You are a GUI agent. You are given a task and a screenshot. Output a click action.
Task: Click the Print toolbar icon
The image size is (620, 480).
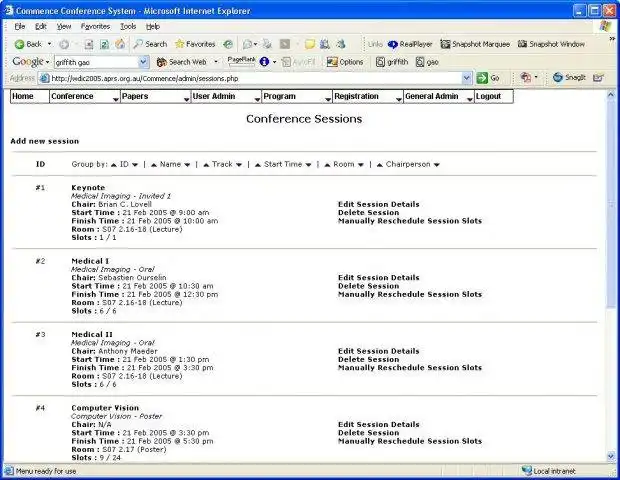[267, 44]
